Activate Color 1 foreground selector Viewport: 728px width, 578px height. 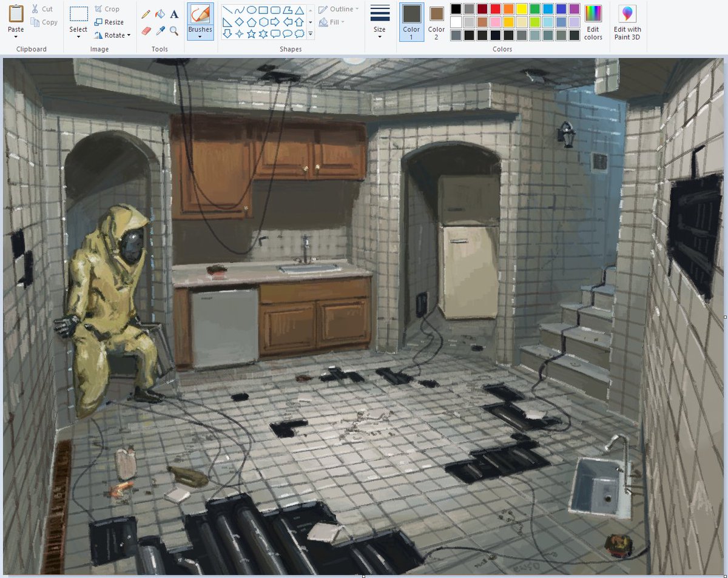point(411,22)
